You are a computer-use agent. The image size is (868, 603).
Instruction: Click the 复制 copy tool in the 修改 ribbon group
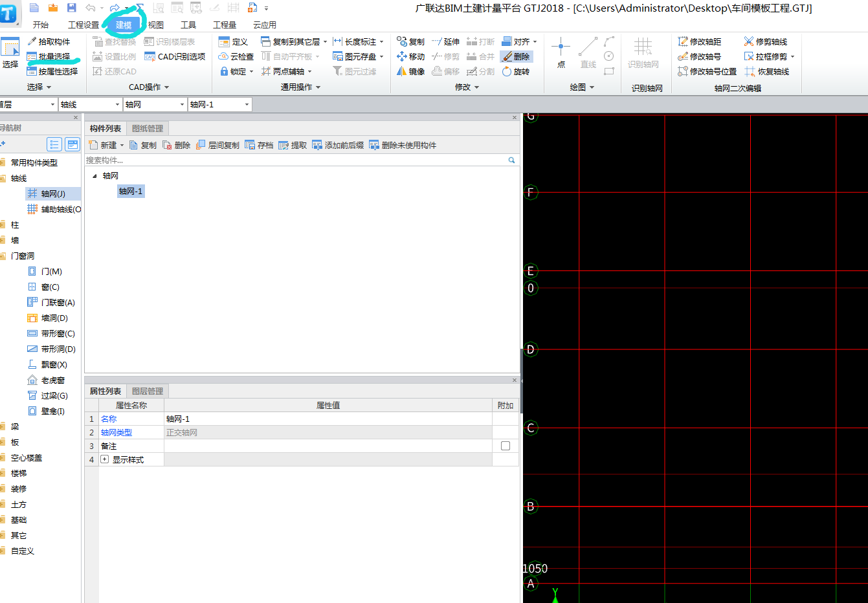click(x=411, y=41)
